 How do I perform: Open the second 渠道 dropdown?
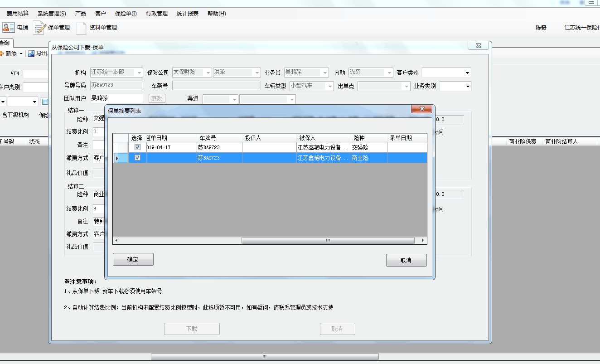tap(291, 99)
